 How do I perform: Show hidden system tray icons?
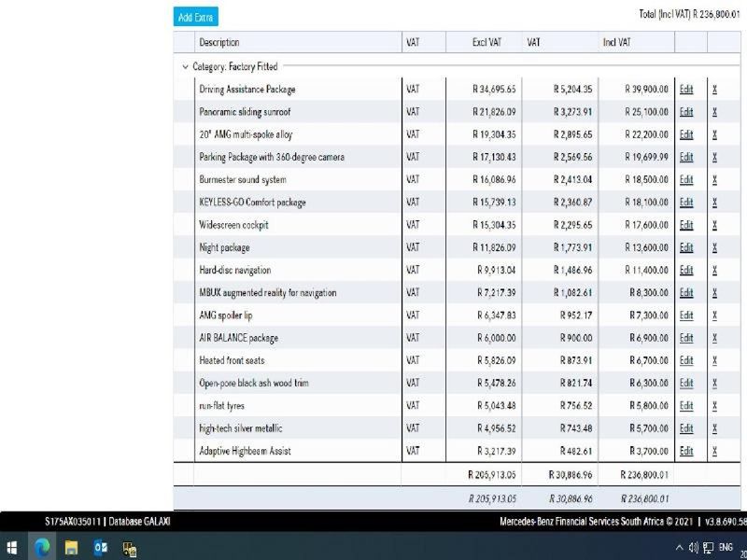[679, 547]
